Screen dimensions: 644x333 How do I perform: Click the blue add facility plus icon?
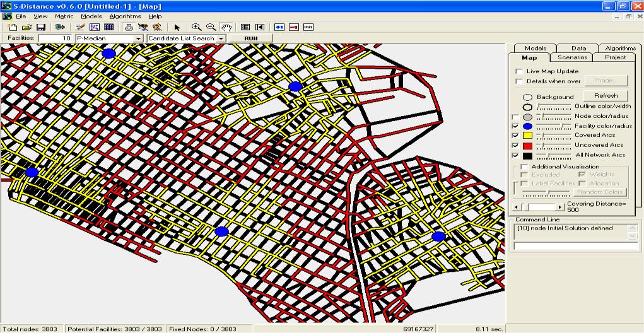[279, 27]
